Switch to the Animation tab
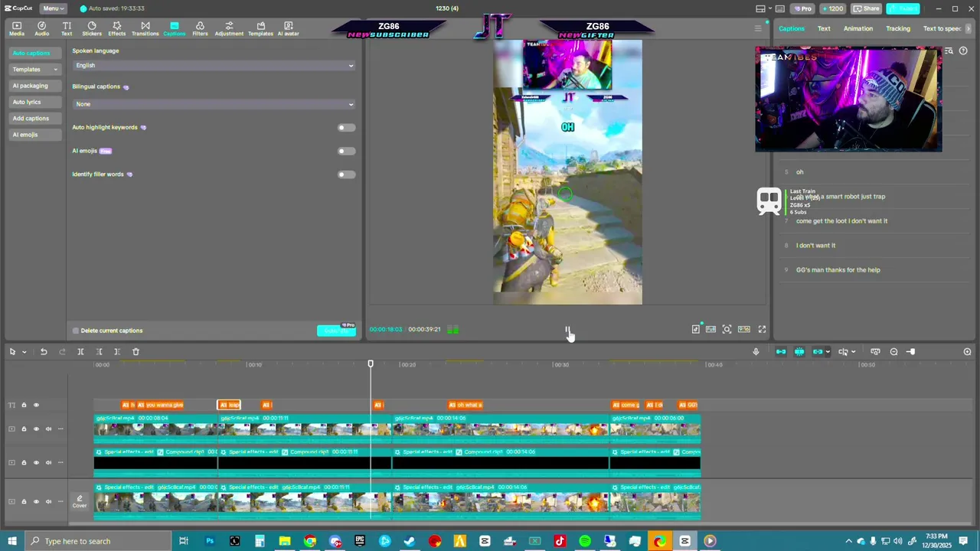 857,29
